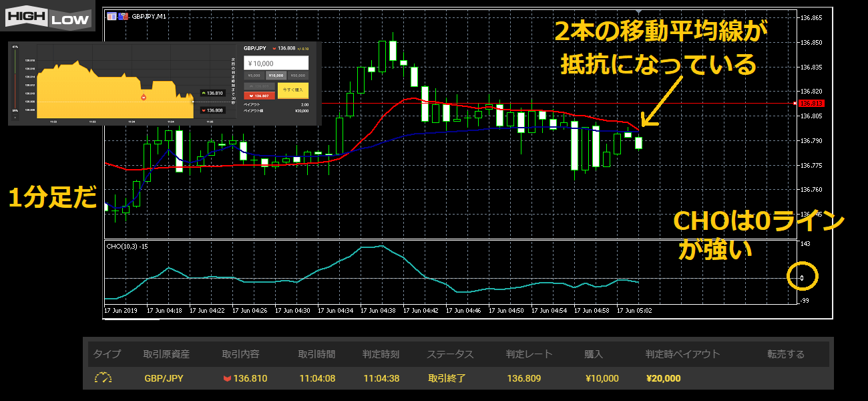Choose the greyed High option button
This screenshot has width=868, height=401.
pos(258,86)
